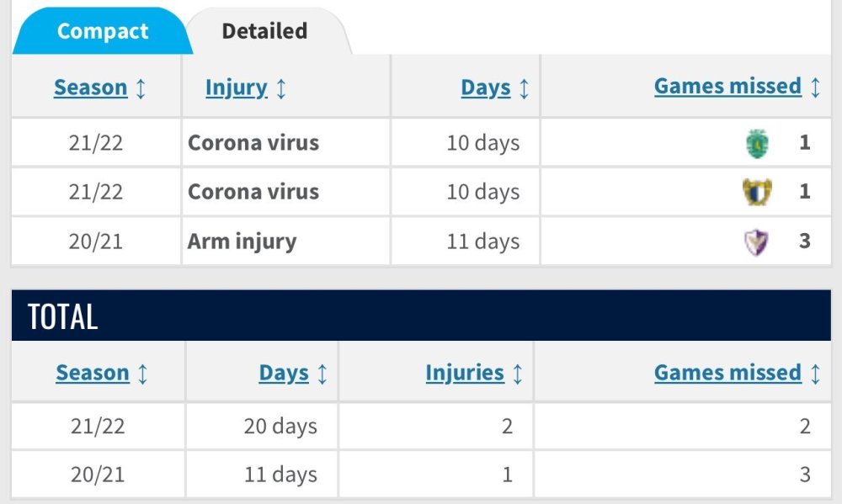Click the green Sporting crest in first row
This screenshot has width=842, height=504.
click(758, 143)
